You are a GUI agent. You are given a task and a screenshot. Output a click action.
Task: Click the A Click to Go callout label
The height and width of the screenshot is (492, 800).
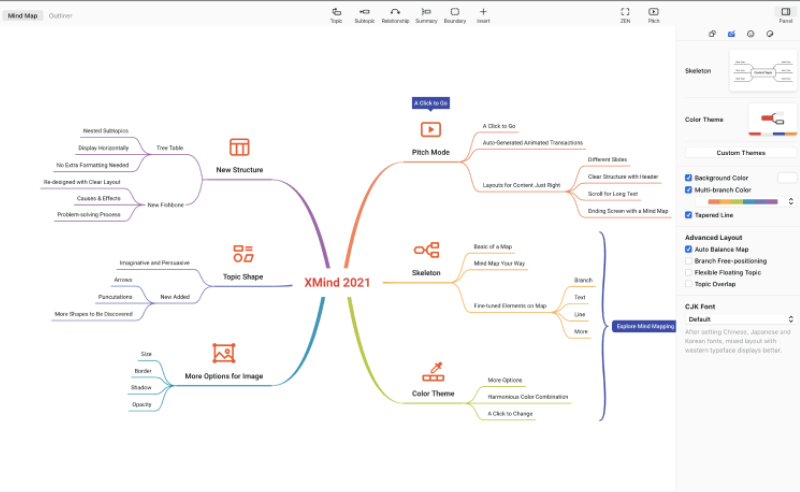coord(431,103)
